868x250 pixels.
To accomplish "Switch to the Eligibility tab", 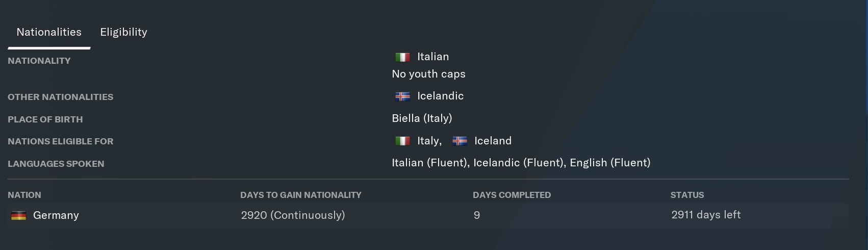I will [123, 32].
